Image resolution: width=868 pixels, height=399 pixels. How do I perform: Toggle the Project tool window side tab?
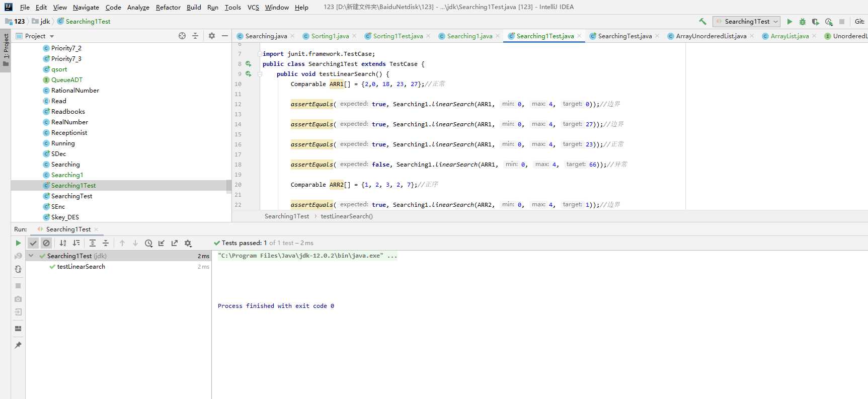tap(6, 50)
